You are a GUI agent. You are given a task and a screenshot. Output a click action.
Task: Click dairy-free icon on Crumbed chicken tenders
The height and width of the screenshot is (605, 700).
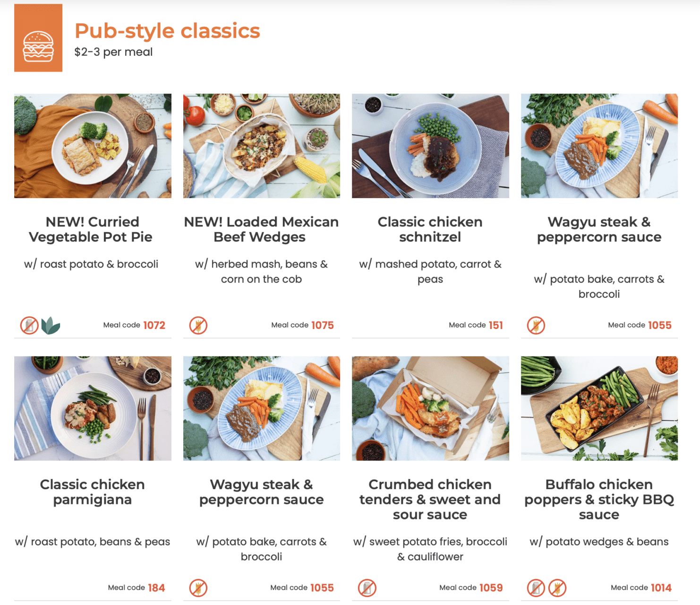[x=367, y=588]
